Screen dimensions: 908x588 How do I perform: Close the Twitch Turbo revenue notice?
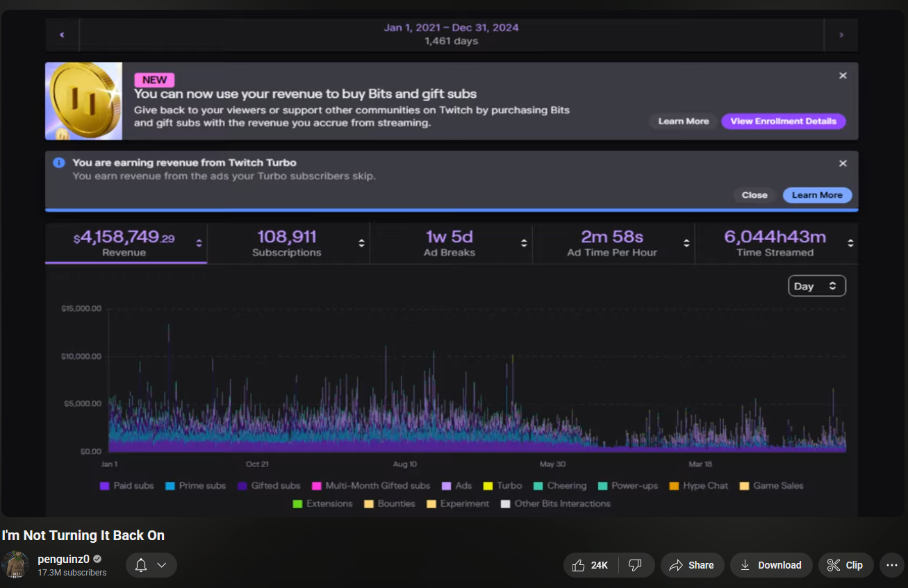click(x=843, y=163)
